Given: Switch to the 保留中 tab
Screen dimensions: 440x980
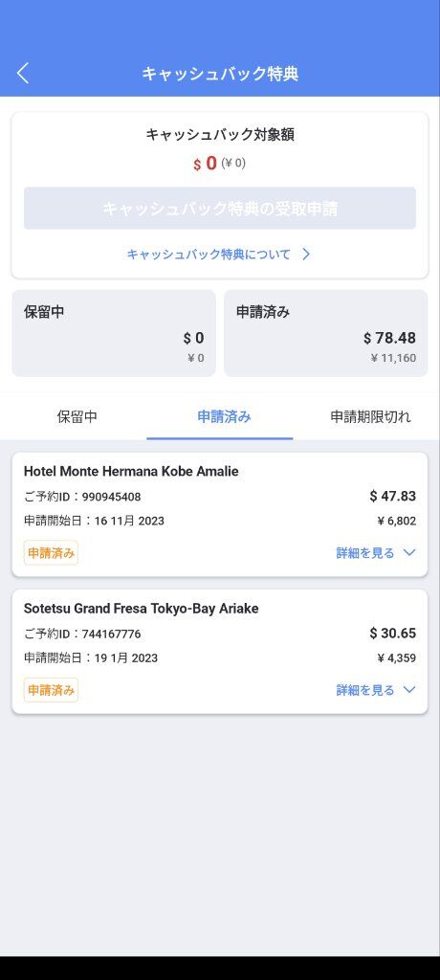Looking at the screenshot, I should (77, 417).
